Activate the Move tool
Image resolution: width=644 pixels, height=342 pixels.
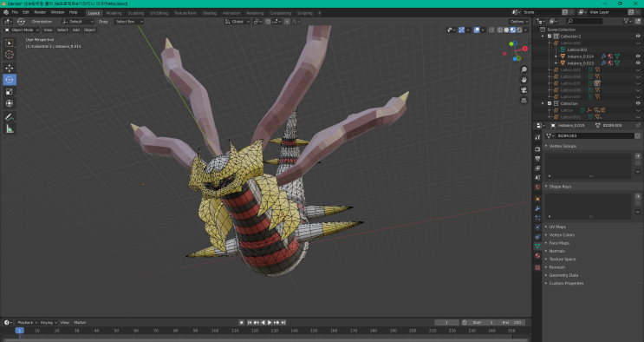(x=10, y=68)
